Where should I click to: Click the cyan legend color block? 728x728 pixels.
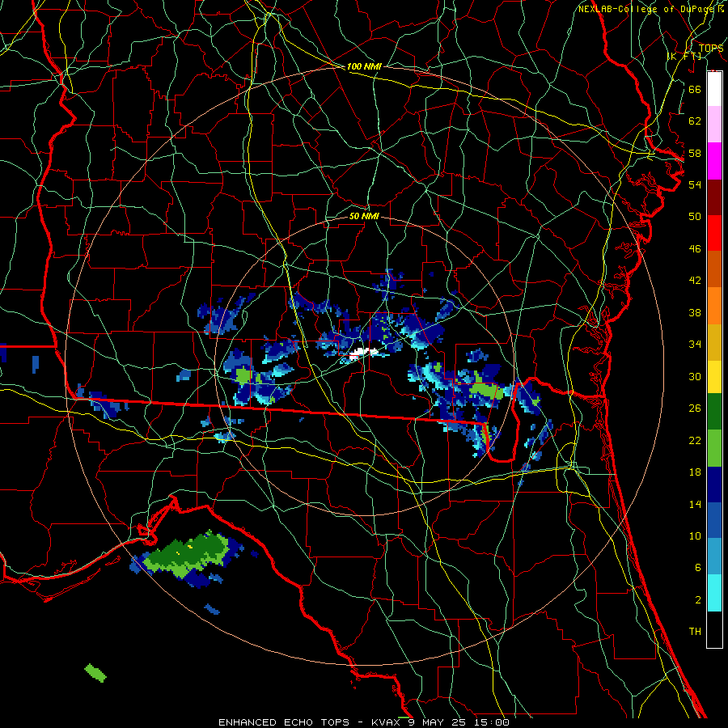(714, 592)
